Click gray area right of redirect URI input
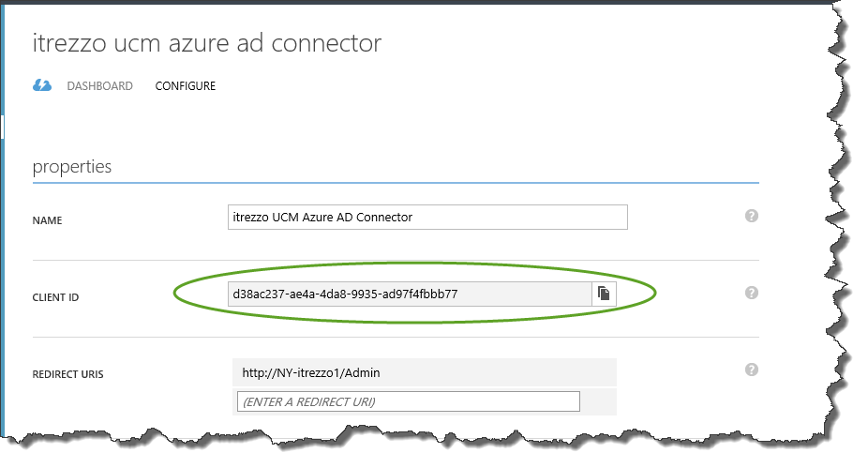Image resolution: width=868 pixels, height=468 pixels. (598, 401)
